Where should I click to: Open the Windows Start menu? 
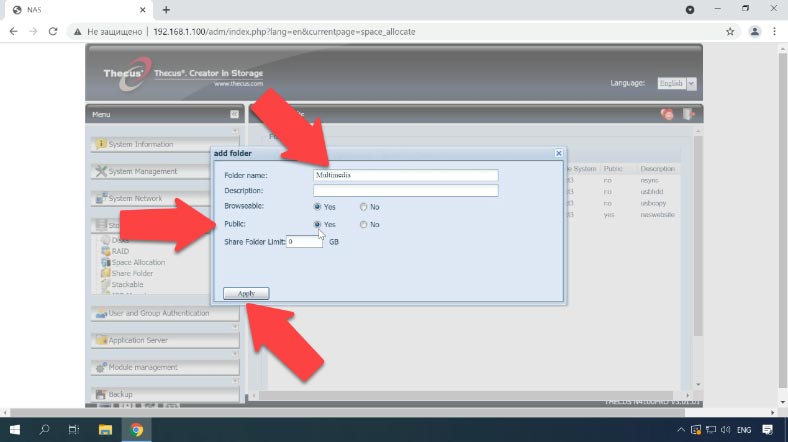click(15, 430)
